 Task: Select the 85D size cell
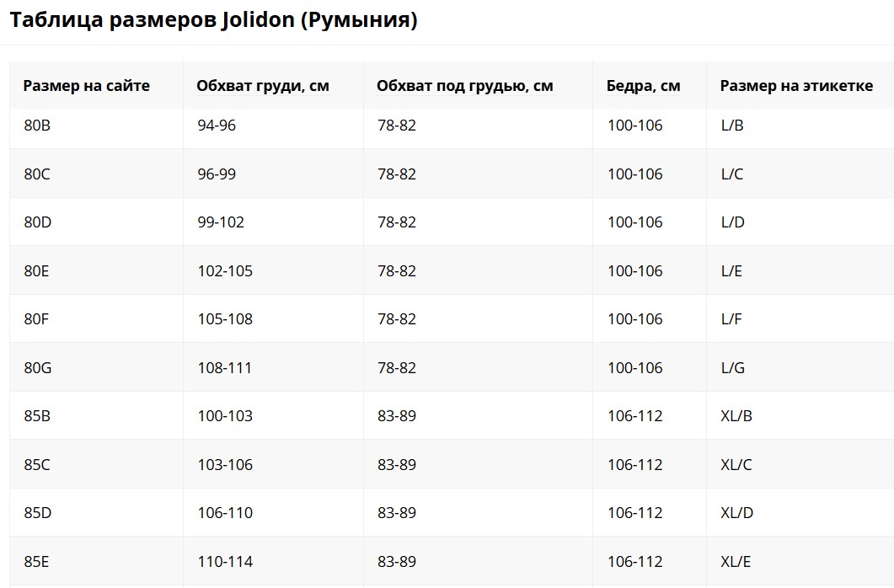[38, 513]
